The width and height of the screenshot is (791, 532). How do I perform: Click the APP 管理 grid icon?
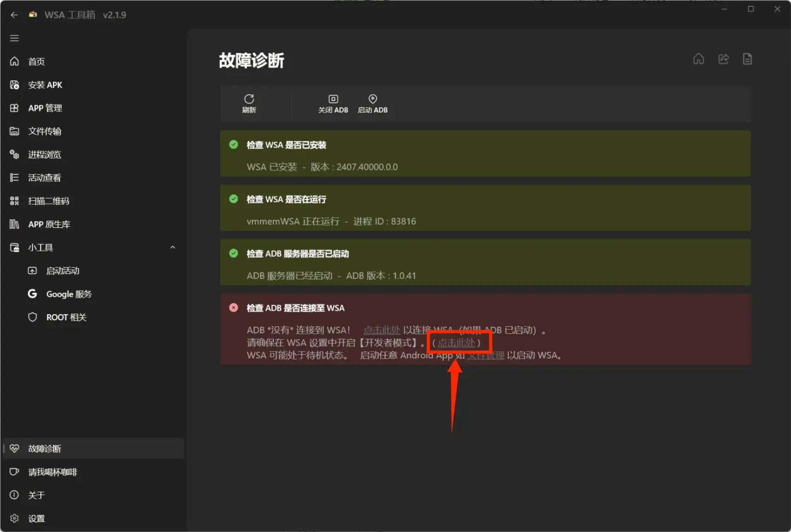14,108
